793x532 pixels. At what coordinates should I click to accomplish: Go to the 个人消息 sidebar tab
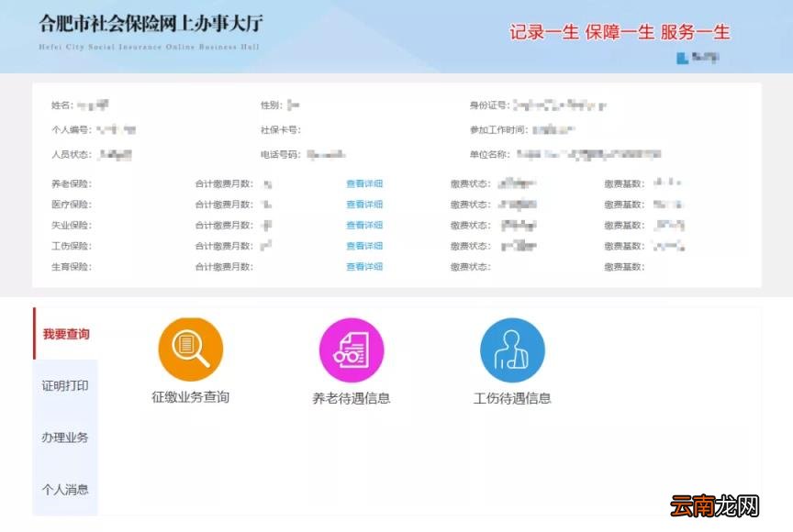coord(66,489)
